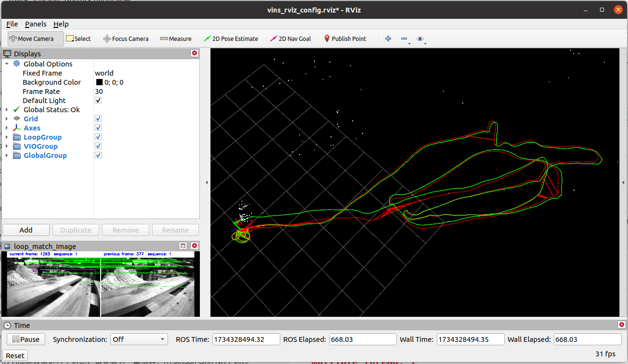Click the ROS Time field

[x=246, y=339]
